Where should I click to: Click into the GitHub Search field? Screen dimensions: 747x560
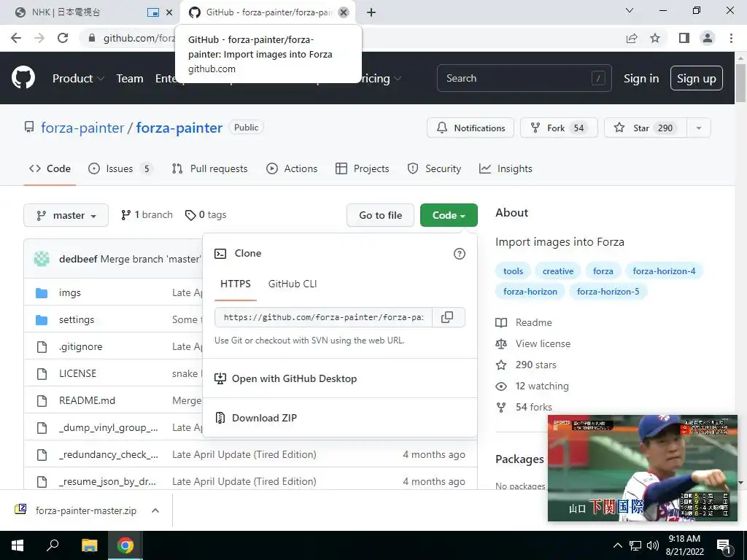[x=524, y=78]
